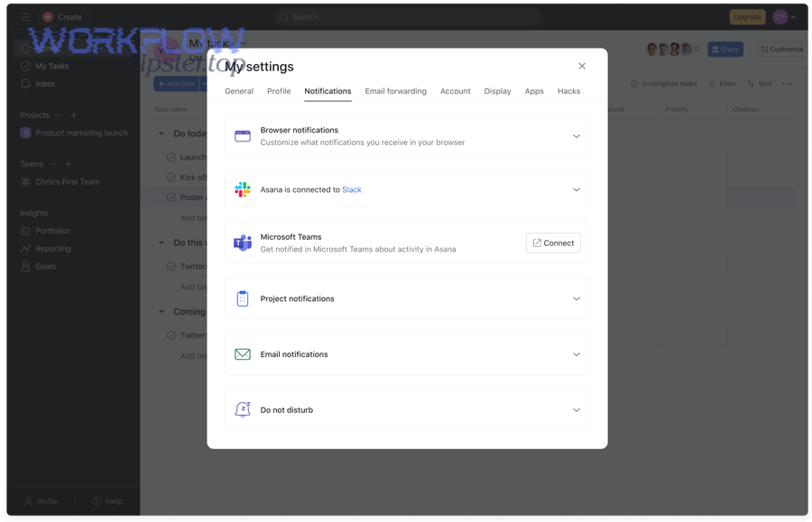Expand the Browser notifications section
The width and height of the screenshot is (812, 522).
click(577, 134)
